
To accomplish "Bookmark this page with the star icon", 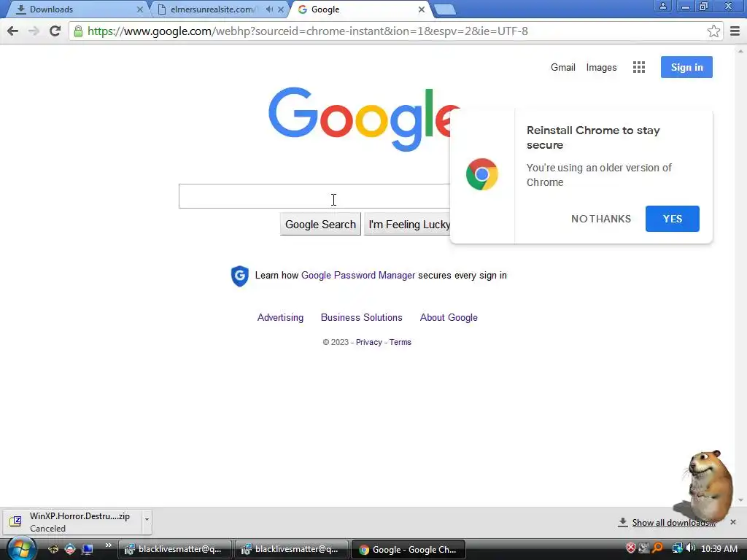I will tap(713, 31).
